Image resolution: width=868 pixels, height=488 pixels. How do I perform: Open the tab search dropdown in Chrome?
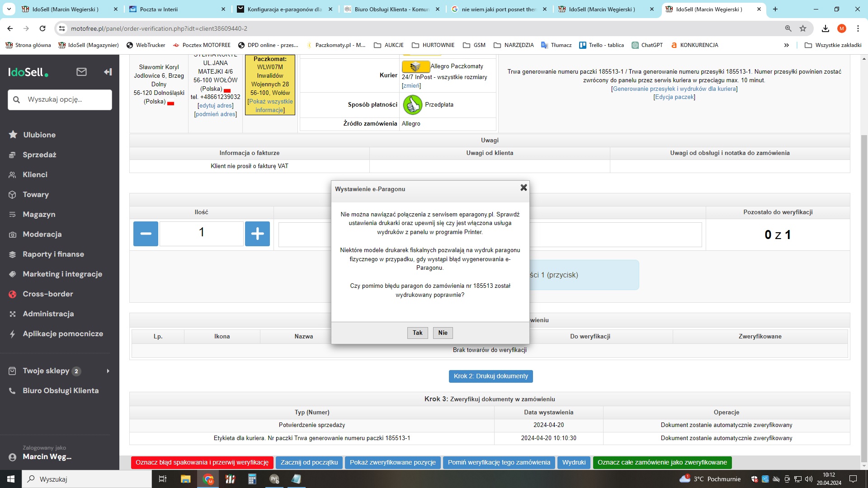[x=9, y=9]
